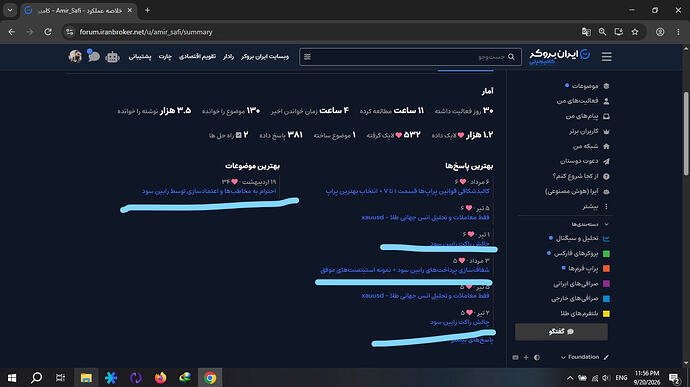Open the پاسخ‌های بیشتر link
The height and width of the screenshot is (387, 690).
click(x=472, y=340)
